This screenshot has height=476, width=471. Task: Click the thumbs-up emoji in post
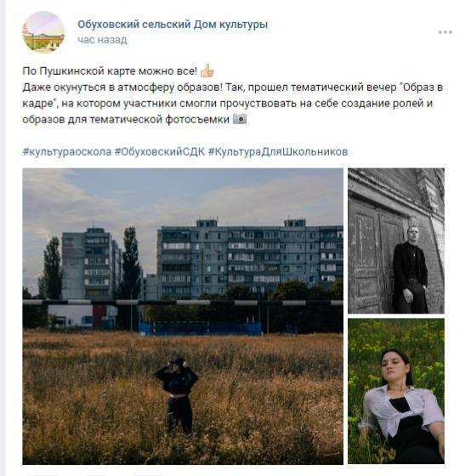click(x=207, y=71)
